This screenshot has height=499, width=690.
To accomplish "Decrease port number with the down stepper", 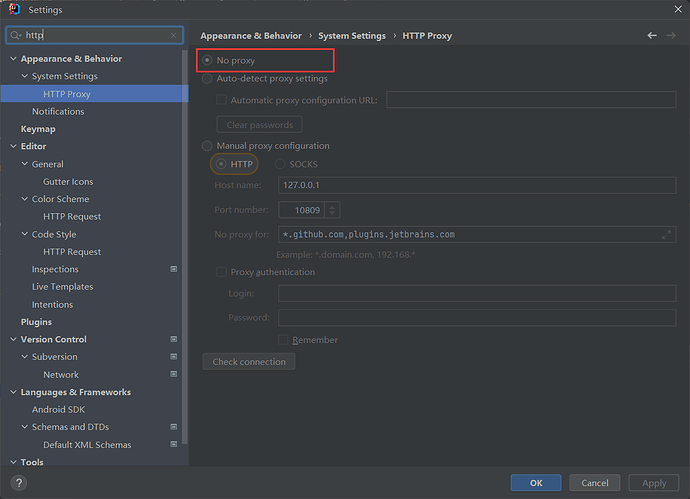I will pos(332,214).
